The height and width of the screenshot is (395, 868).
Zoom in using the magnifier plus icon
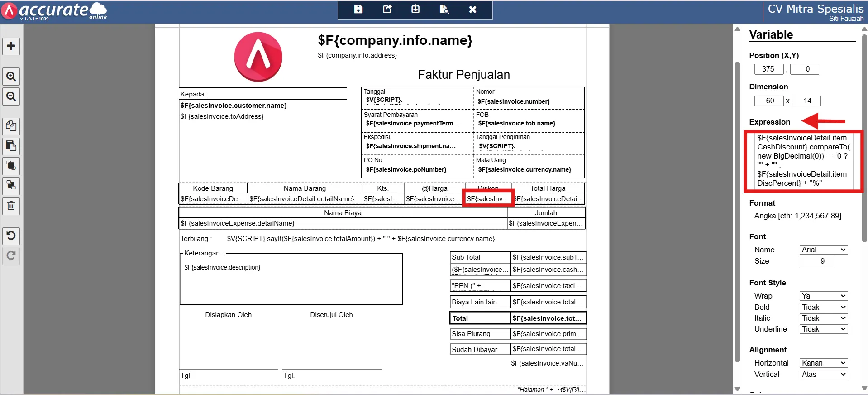[11, 77]
